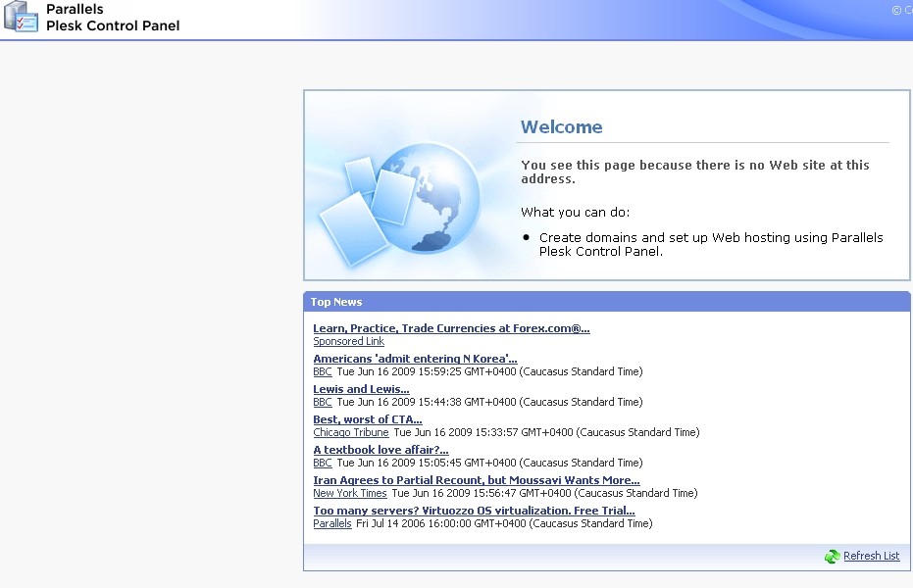The image size is (913, 588).
Task: Click the Parallels source link in news
Action: (331, 524)
